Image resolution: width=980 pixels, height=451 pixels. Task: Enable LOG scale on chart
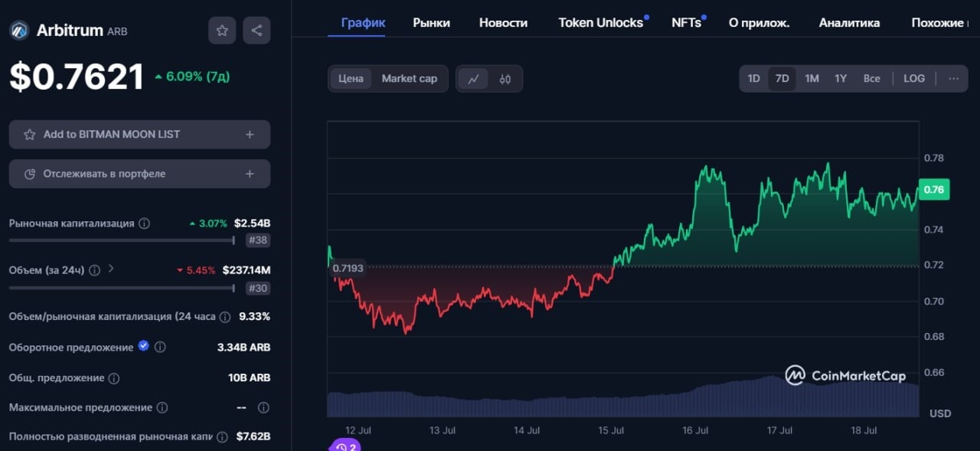(x=914, y=78)
